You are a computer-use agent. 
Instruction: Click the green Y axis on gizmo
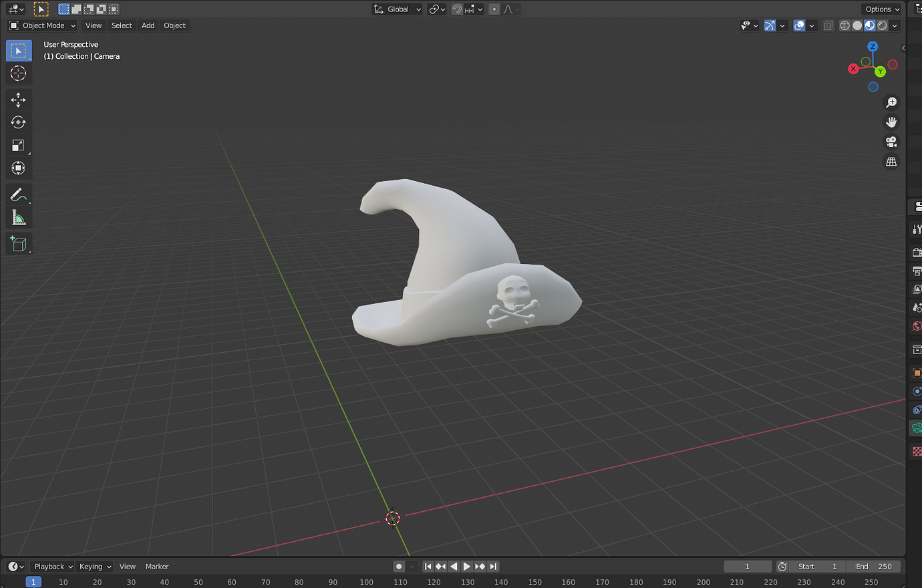881,71
